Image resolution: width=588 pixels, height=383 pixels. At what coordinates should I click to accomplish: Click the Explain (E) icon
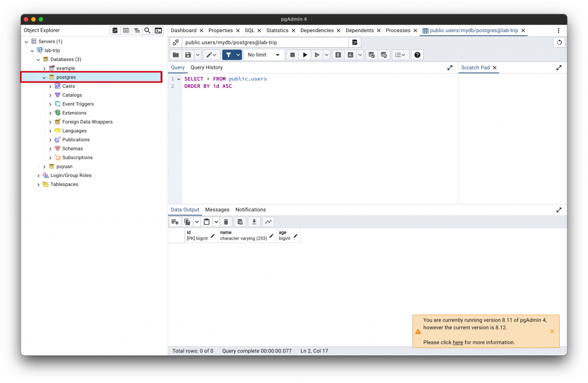tap(338, 55)
